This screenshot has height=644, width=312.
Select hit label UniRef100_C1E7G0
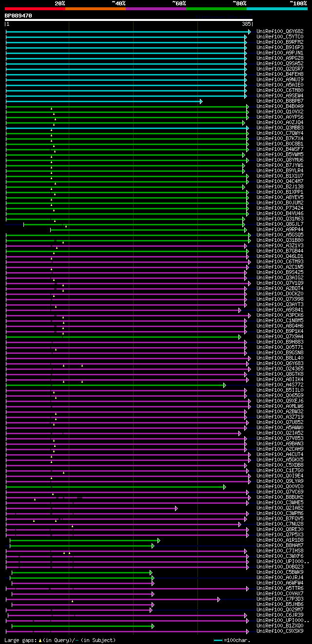click(x=280, y=471)
